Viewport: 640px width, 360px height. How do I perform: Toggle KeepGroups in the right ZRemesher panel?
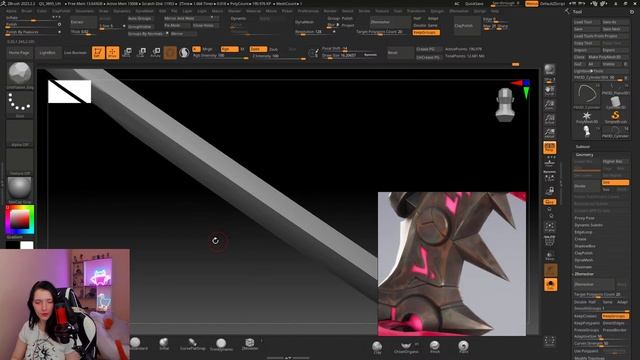615,316
